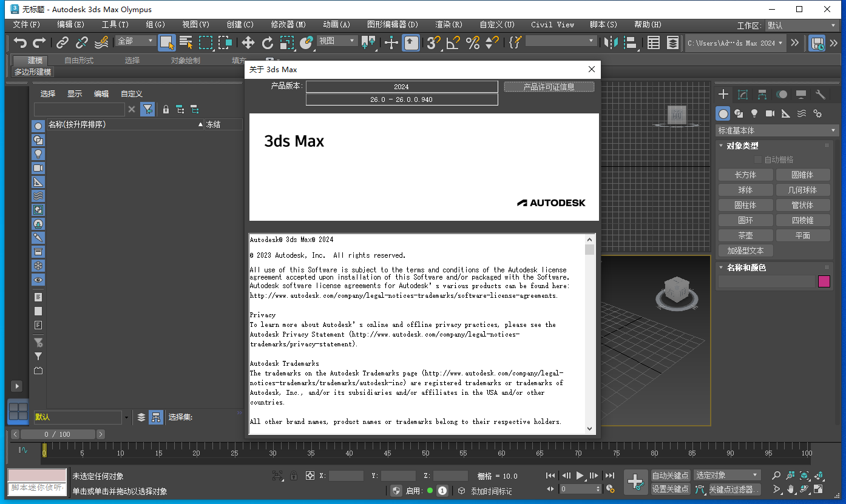
Task: Select the Select and Move tool
Action: tap(248, 42)
